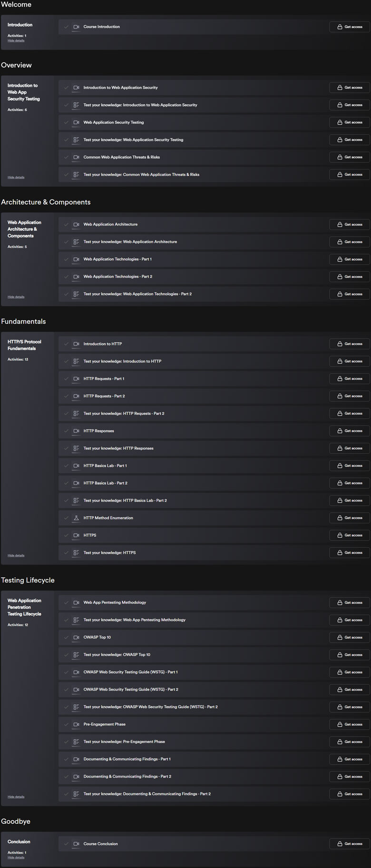
Task: Select the Architecture & Components heading
Action: click(46, 202)
